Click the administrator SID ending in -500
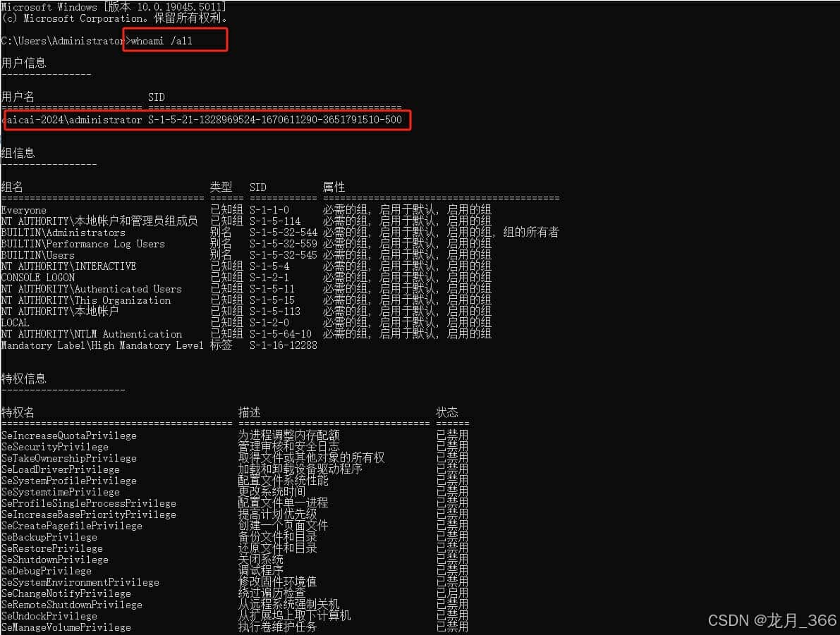The height and width of the screenshot is (635, 840). [275, 120]
